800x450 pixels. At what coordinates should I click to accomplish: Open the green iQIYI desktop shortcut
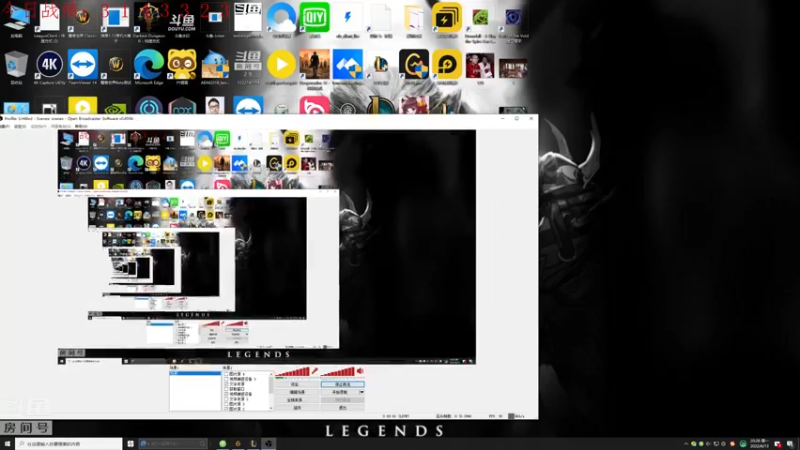pos(314,19)
